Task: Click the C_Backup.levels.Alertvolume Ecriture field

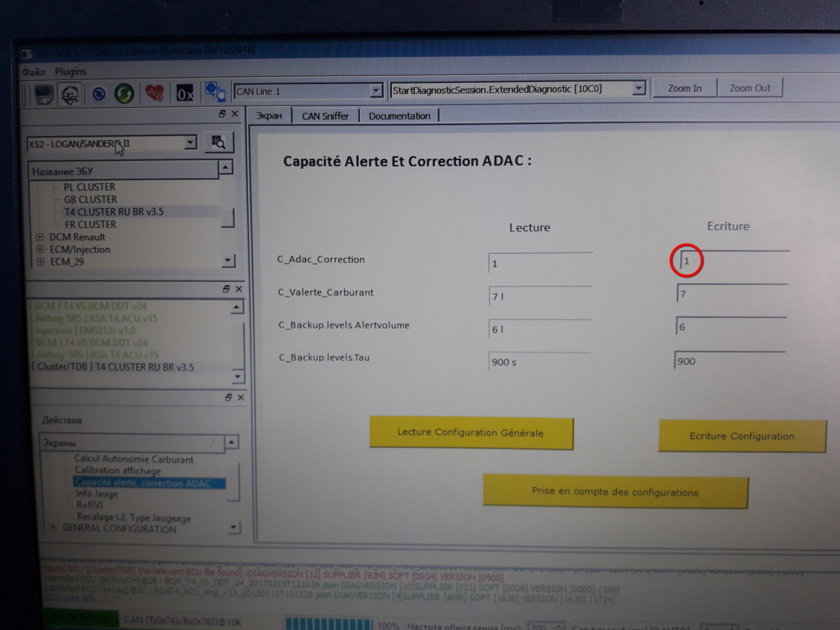Action: tap(731, 326)
